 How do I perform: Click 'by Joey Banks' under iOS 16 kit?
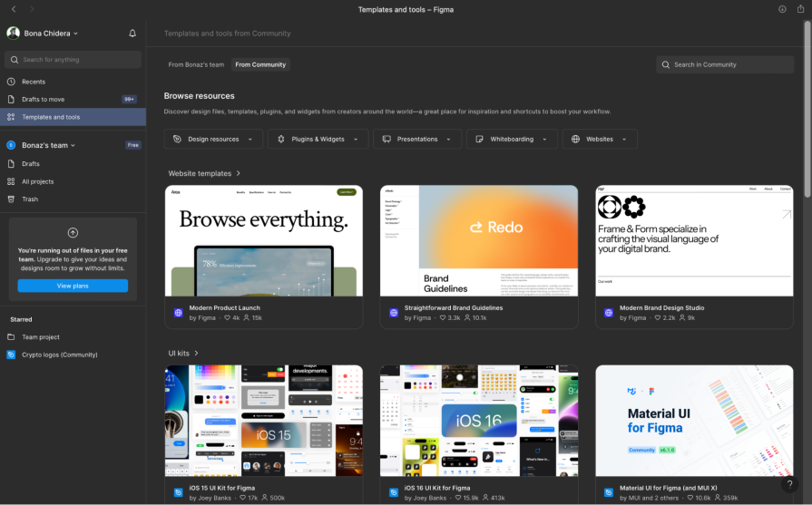click(x=426, y=499)
